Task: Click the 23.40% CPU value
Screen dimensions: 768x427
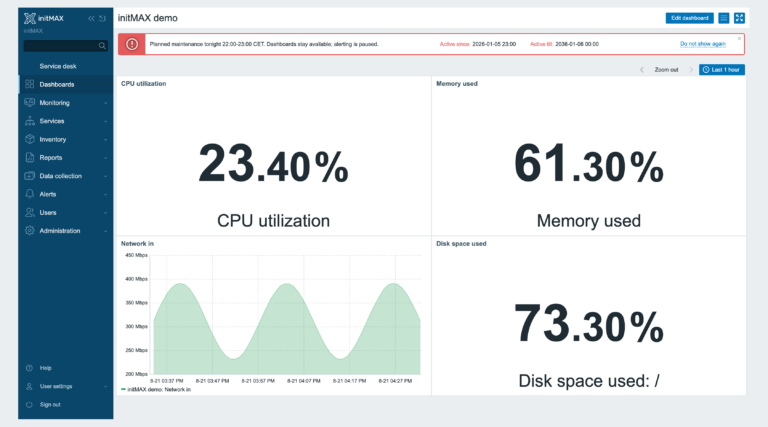Action: click(x=273, y=164)
